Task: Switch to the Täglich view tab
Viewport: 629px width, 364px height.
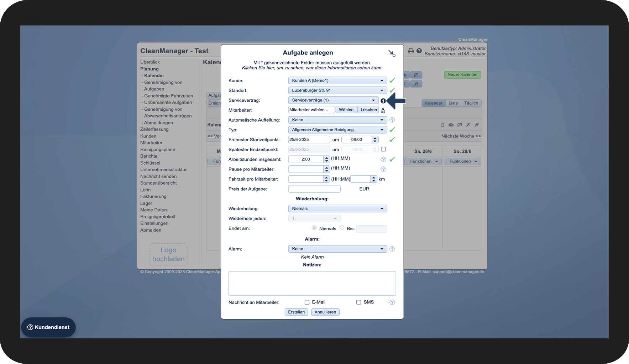Action: (471, 103)
